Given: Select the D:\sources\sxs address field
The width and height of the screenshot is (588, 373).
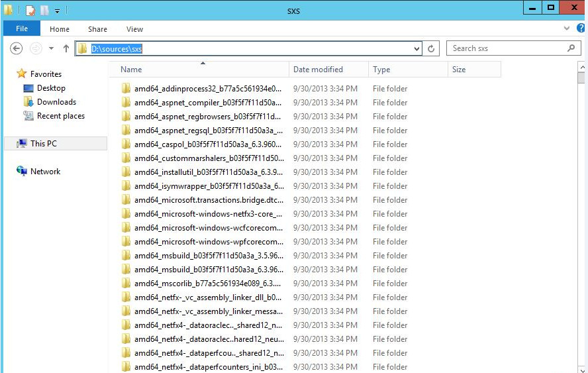Looking at the screenshot, I should click(248, 48).
